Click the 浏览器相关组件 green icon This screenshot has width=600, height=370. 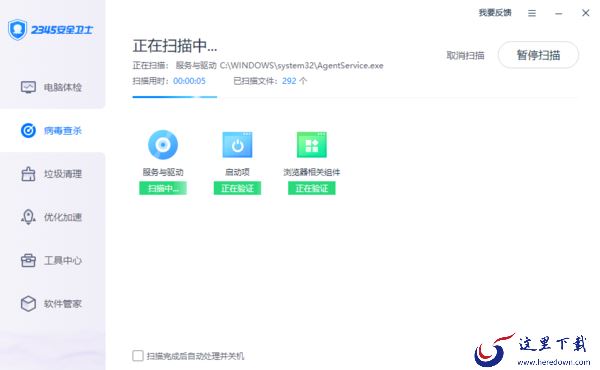pyautogui.click(x=312, y=145)
